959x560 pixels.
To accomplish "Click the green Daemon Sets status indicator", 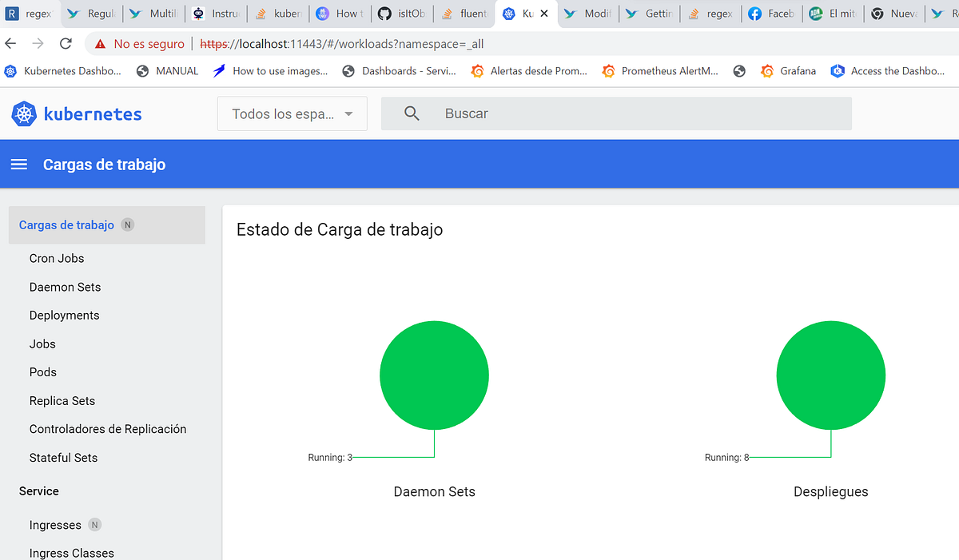I will click(434, 375).
